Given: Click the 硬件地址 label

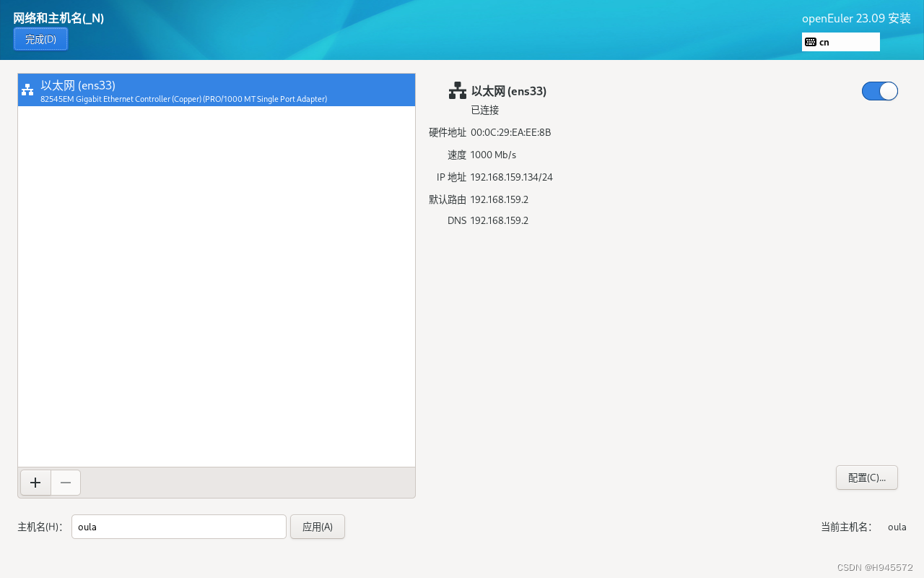Looking at the screenshot, I should [x=448, y=132].
